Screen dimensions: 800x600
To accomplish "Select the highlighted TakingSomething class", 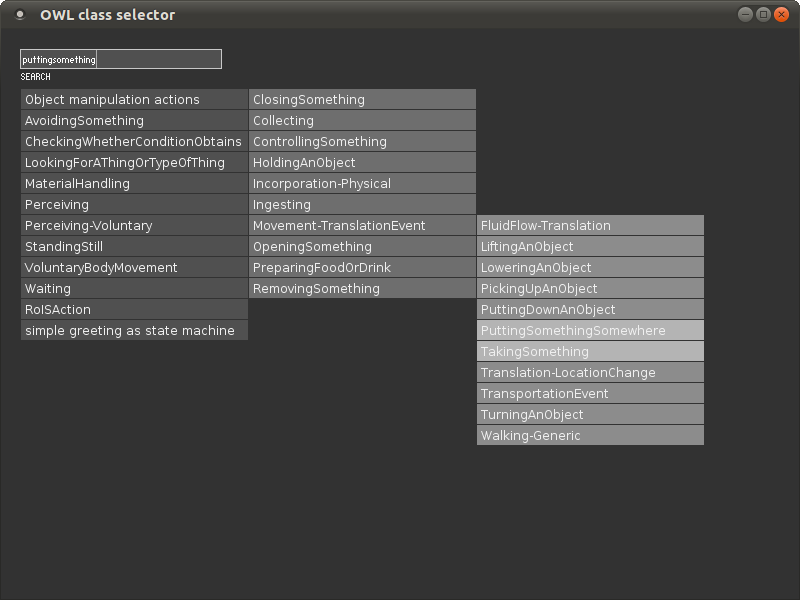I will 590,351.
